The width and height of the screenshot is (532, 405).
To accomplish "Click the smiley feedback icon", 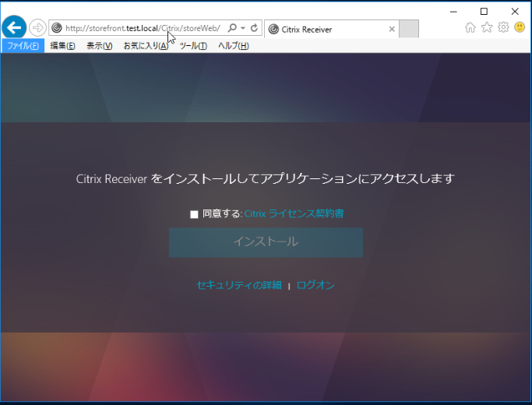I will tap(520, 27).
